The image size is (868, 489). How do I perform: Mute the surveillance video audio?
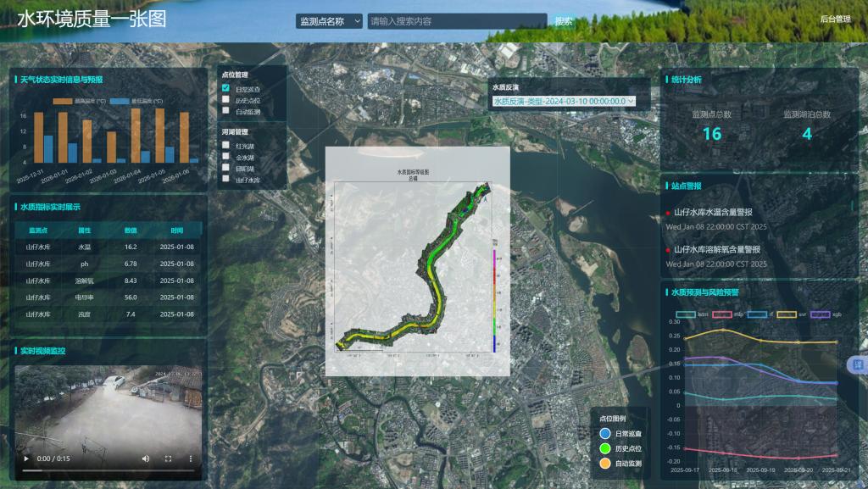[145, 458]
